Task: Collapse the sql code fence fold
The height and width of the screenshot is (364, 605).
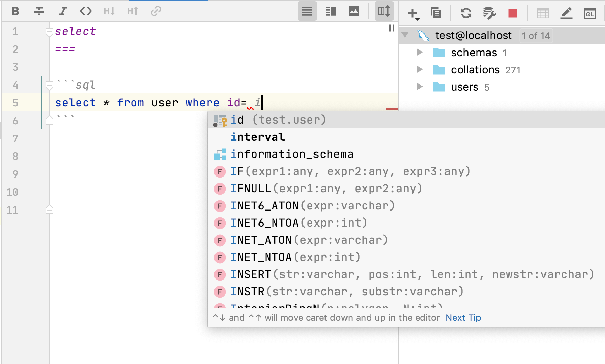Action: pyautogui.click(x=49, y=85)
